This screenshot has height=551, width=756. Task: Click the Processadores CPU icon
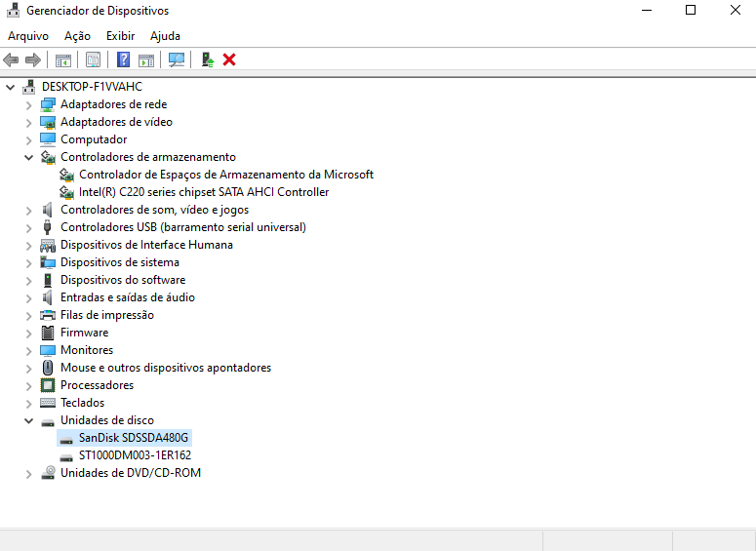(x=48, y=385)
